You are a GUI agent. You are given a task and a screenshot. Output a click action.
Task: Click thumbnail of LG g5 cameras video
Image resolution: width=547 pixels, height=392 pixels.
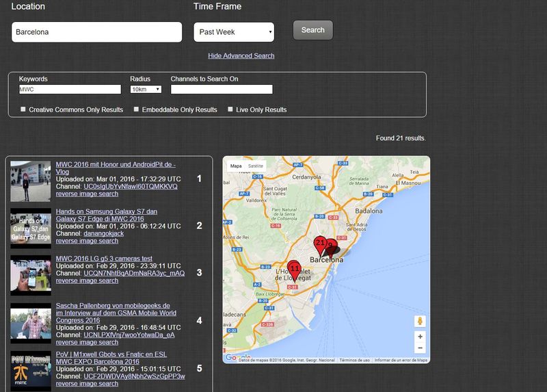pyautogui.click(x=31, y=276)
